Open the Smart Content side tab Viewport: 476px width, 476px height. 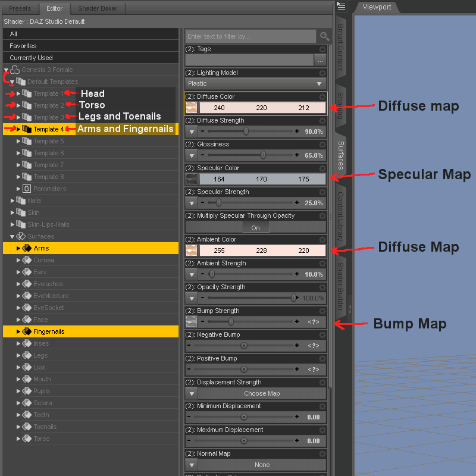tap(340, 48)
